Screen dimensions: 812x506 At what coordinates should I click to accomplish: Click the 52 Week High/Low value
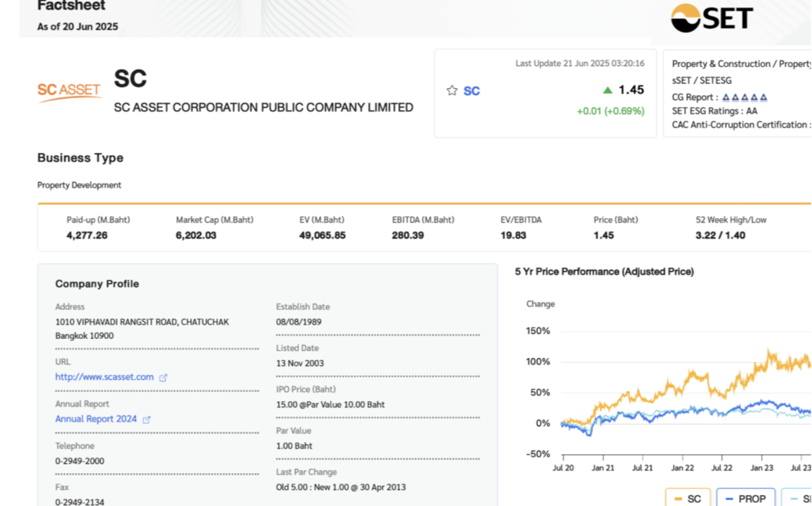click(x=720, y=236)
